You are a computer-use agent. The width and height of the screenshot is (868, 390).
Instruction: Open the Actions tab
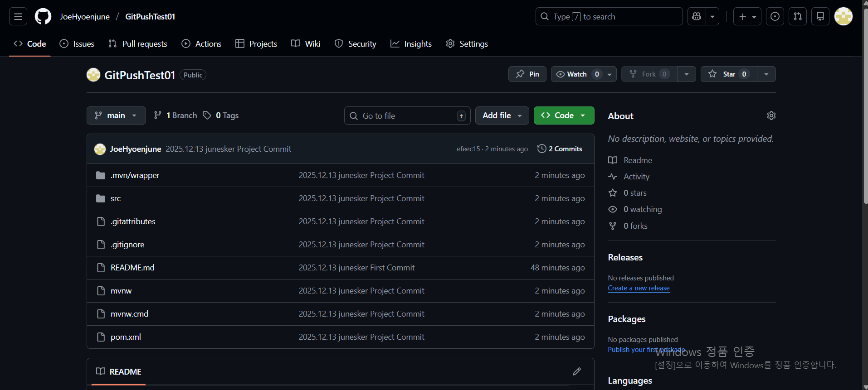click(x=201, y=44)
